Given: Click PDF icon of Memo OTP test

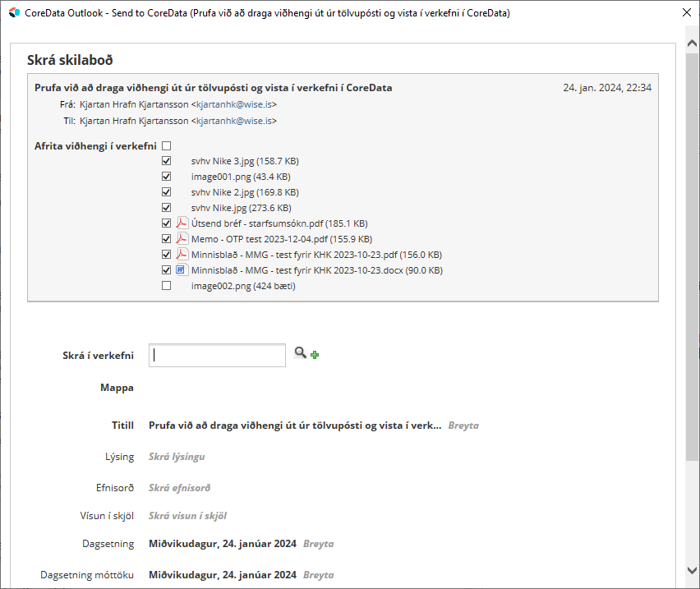Looking at the screenshot, I should pos(182,239).
